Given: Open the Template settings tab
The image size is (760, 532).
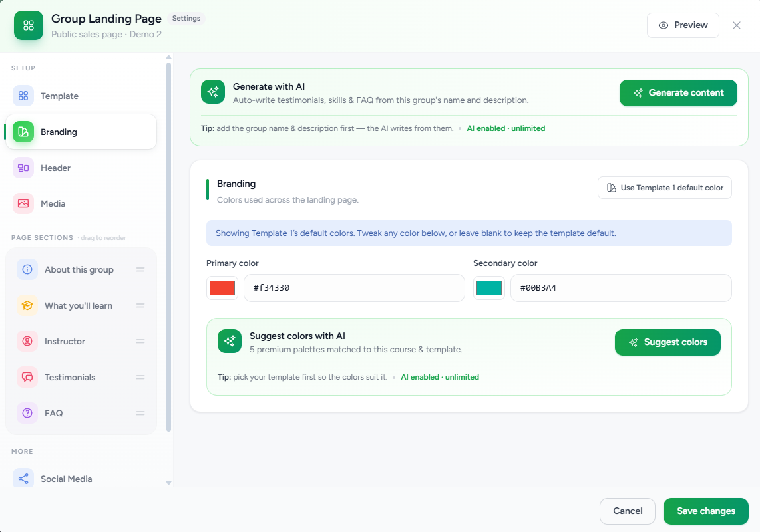Looking at the screenshot, I should click(81, 96).
